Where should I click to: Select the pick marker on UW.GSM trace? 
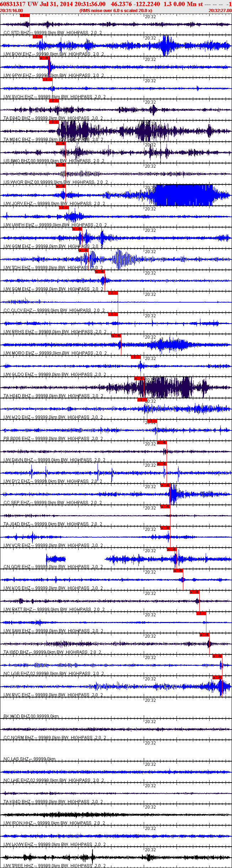click(77, 229)
